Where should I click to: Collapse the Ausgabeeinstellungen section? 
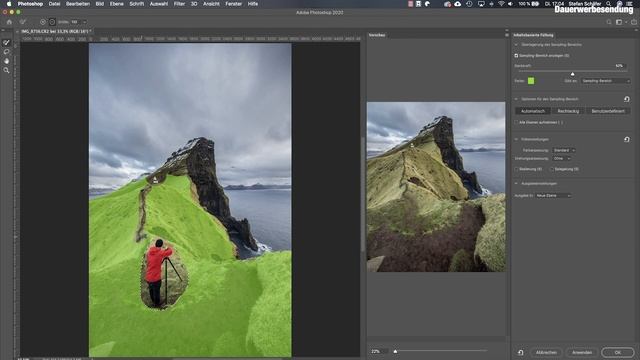tap(516, 184)
